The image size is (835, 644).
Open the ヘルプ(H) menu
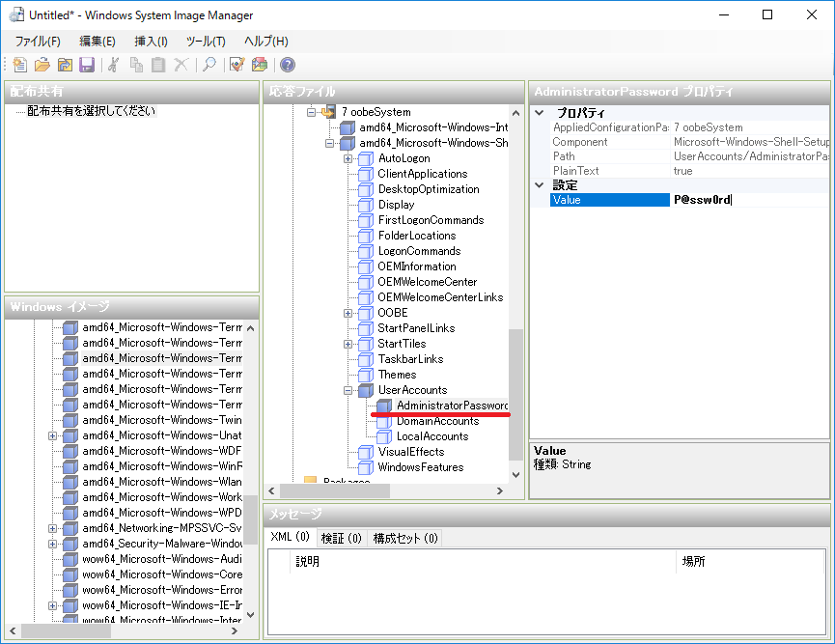coord(265,42)
